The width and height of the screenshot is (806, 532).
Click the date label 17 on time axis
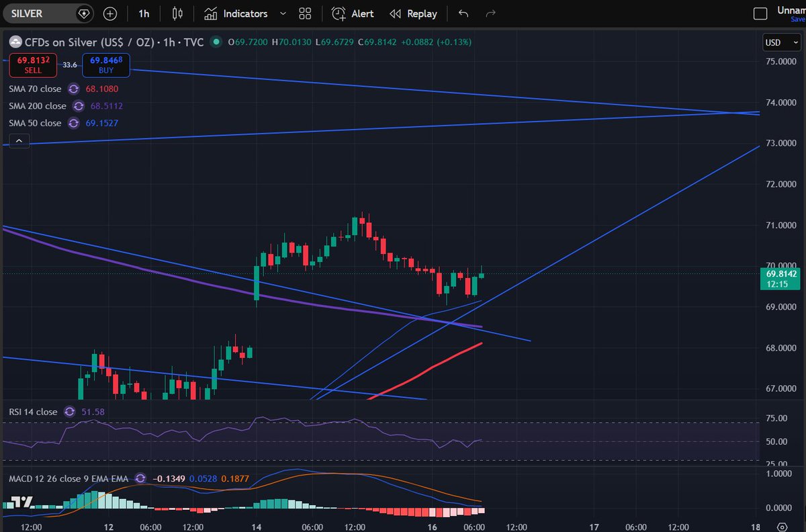click(x=594, y=527)
